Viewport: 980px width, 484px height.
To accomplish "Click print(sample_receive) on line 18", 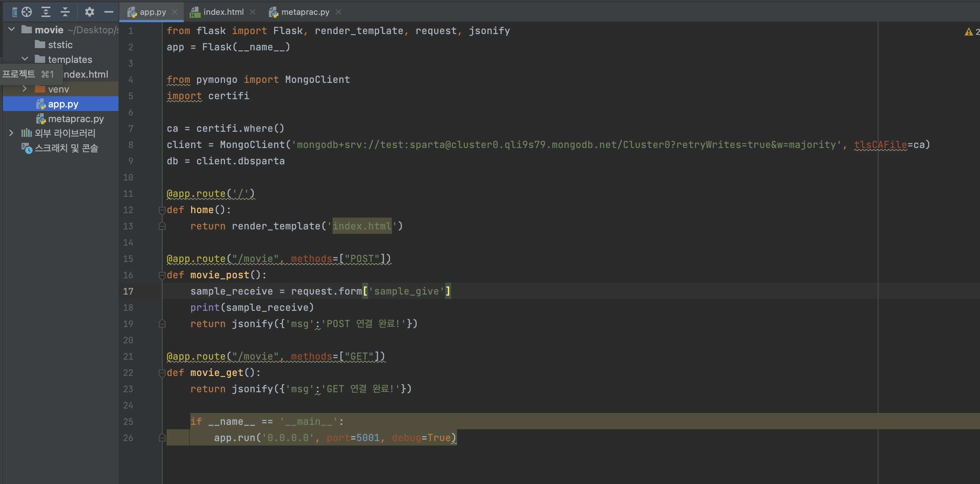I will coord(252,307).
